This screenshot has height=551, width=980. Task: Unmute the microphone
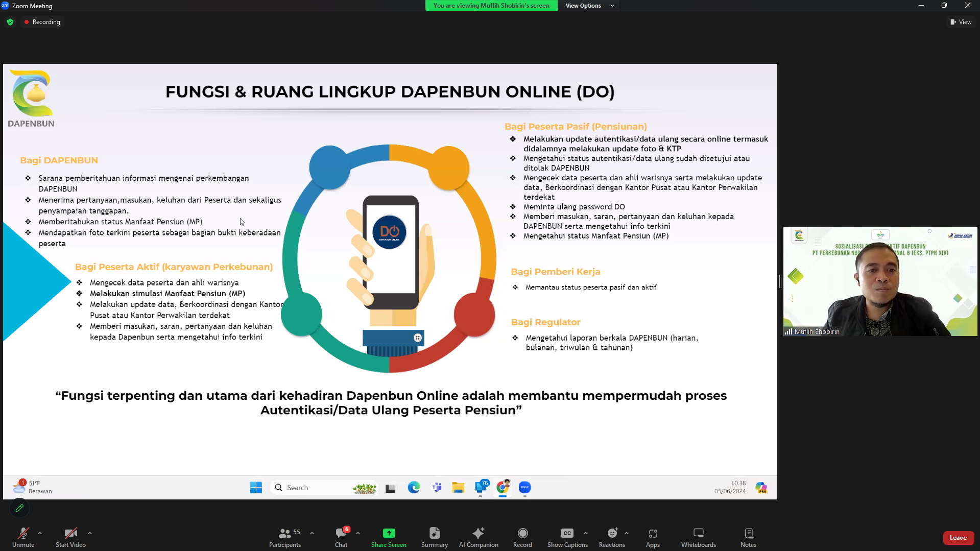point(23,537)
